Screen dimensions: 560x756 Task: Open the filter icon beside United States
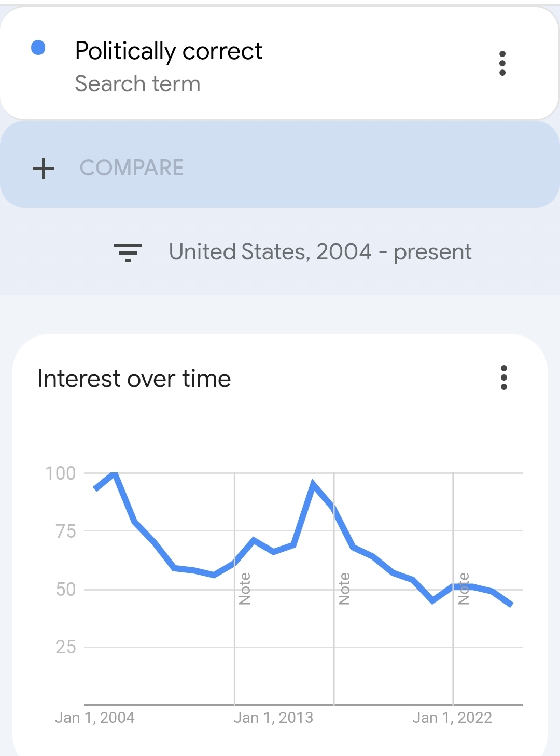point(128,253)
